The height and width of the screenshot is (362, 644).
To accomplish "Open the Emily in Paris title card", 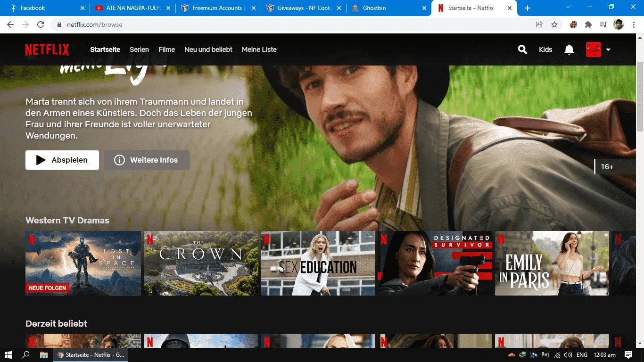I will coord(552,263).
